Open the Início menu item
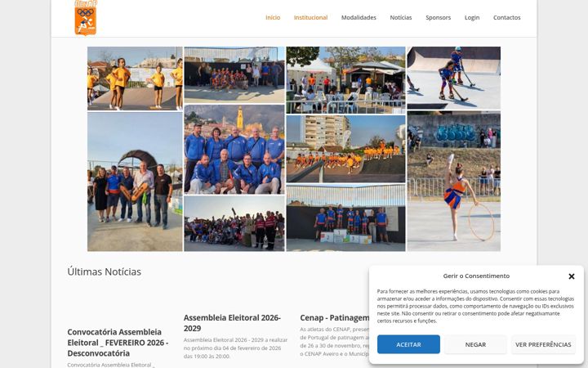Viewport: 588px width, 368px height. coord(273,18)
